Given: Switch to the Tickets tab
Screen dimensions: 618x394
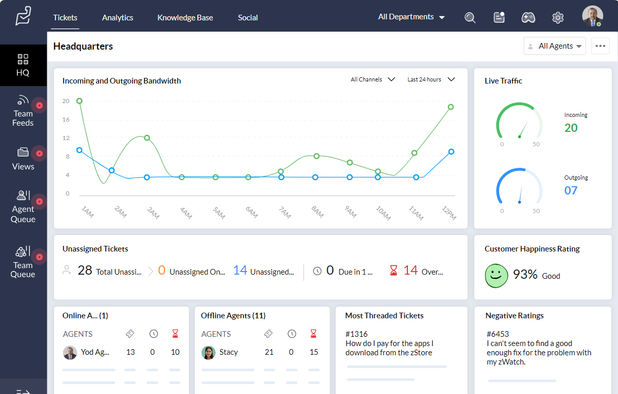Looking at the screenshot, I should click(65, 18).
